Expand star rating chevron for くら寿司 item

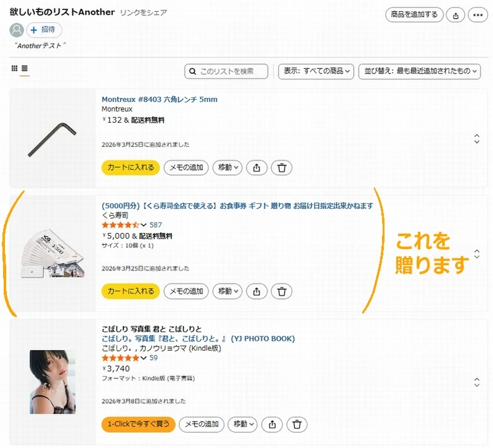click(144, 225)
